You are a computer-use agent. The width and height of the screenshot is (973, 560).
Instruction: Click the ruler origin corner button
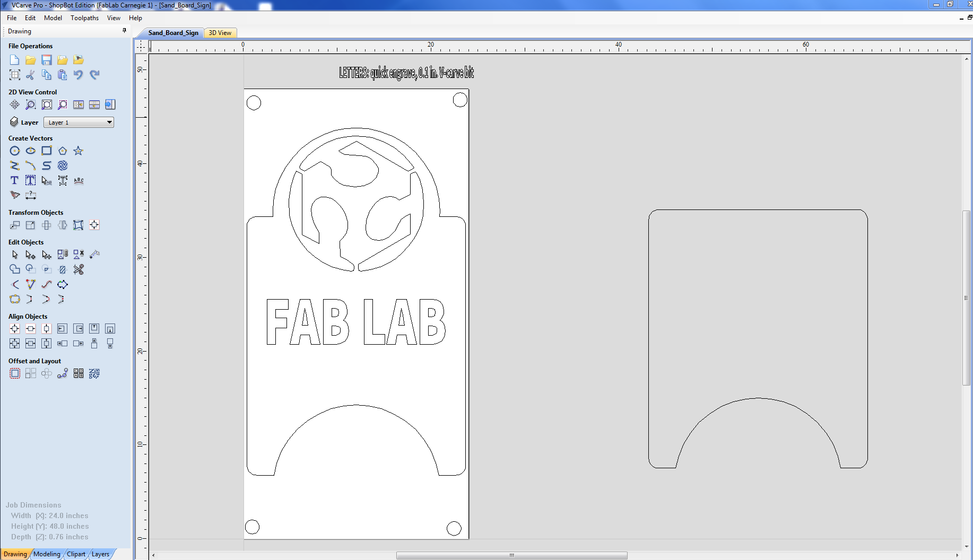pyautogui.click(x=141, y=46)
